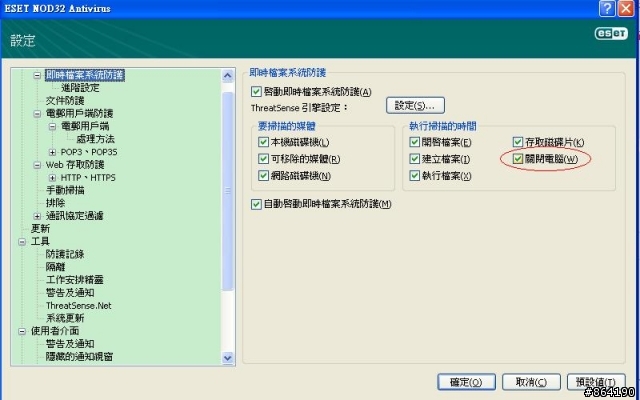The image size is (640, 400).
Task: Open the help question mark button
Action: coord(607,9)
